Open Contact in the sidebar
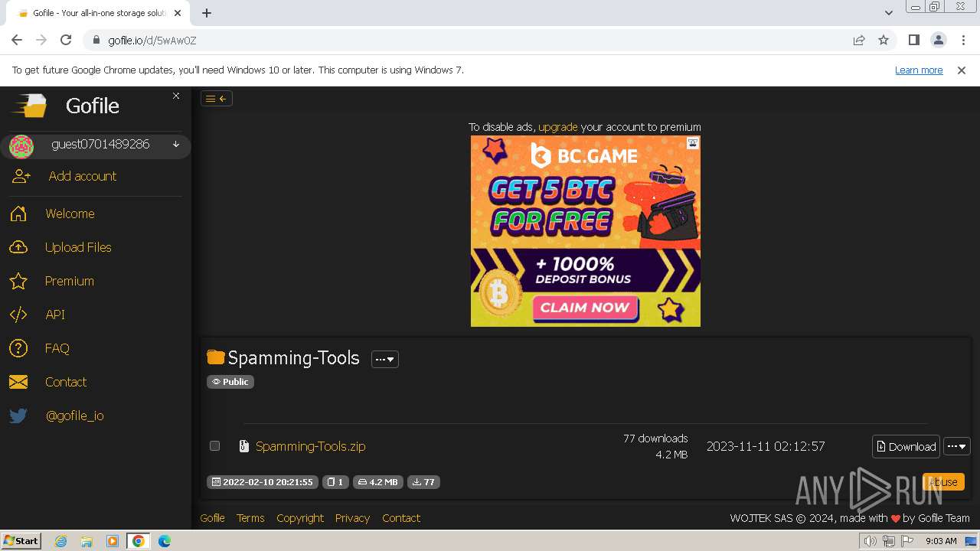Screen dimensions: 980x551 pos(65,382)
